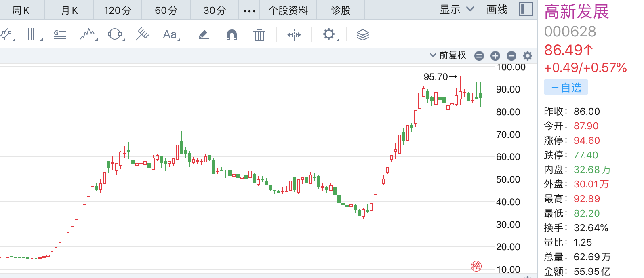
Task: Select the Aa text annotation tool
Action: (x=171, y=35)
